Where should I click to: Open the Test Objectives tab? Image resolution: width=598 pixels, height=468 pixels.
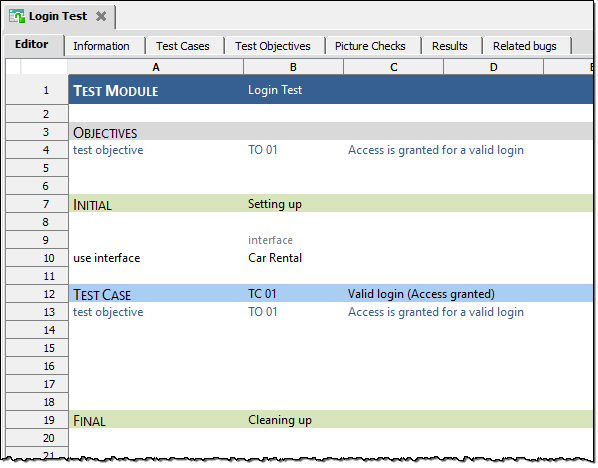[x=273, y=46]
